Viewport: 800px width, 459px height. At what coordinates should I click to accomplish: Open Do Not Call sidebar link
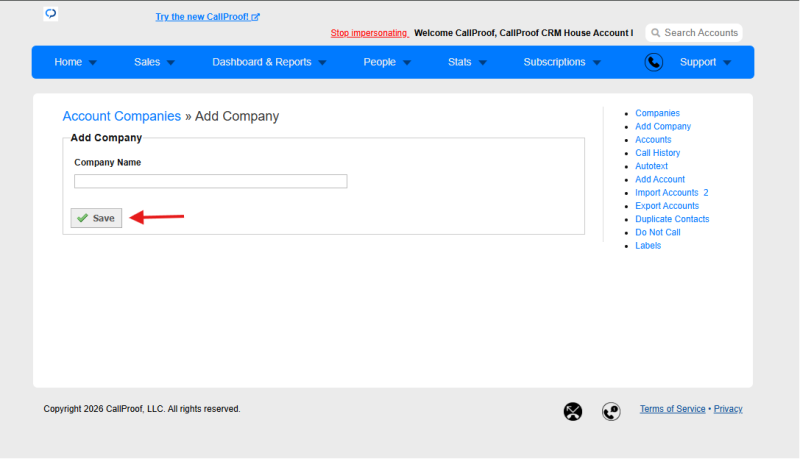[658, 233]
